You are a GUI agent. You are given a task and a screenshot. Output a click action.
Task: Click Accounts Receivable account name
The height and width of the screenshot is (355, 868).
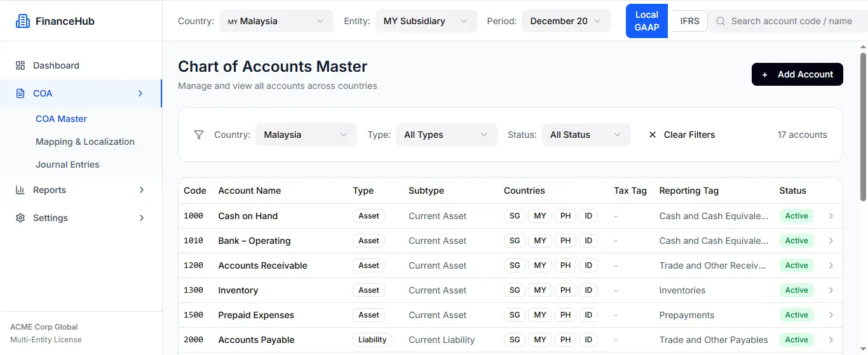pyautogui.click(x=262, y=265)
